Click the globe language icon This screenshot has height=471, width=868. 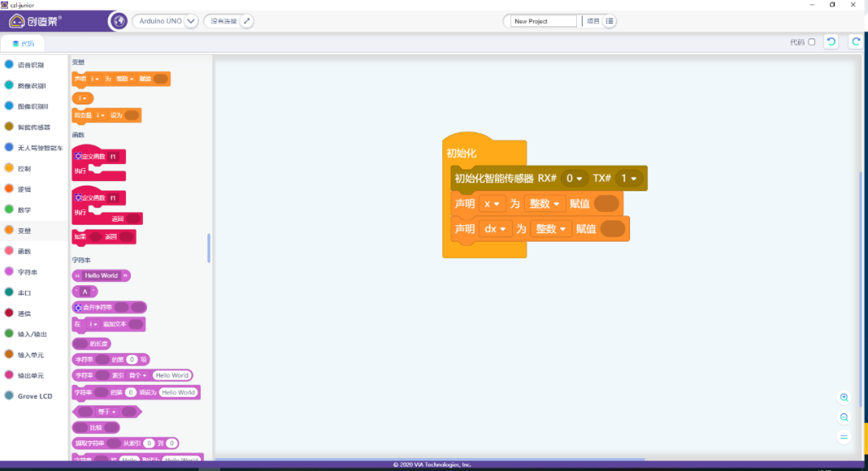pos(117,21)
